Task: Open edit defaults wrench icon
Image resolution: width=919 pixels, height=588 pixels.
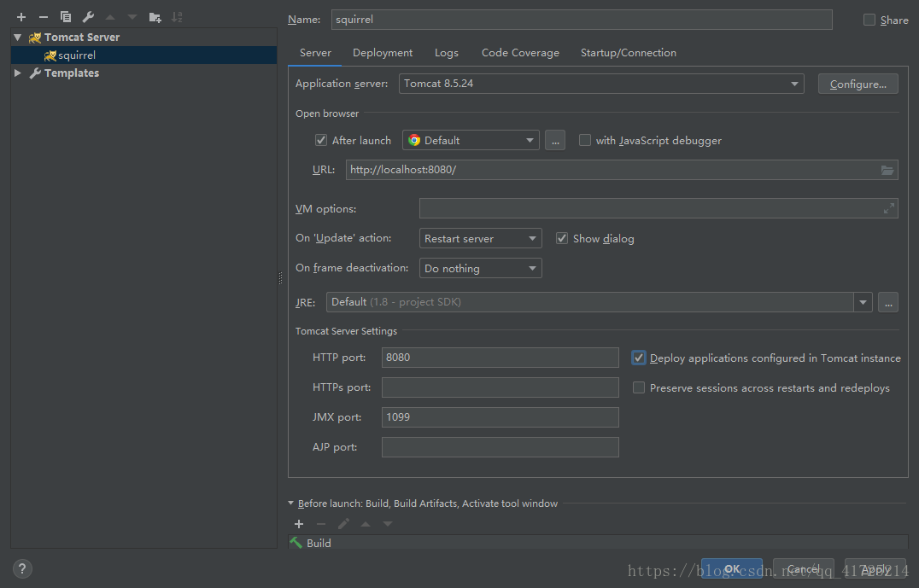Action: (x=88, y=17)
